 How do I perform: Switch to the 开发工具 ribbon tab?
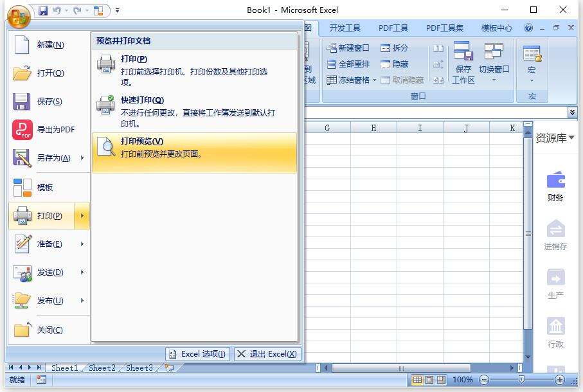[345, 28]
